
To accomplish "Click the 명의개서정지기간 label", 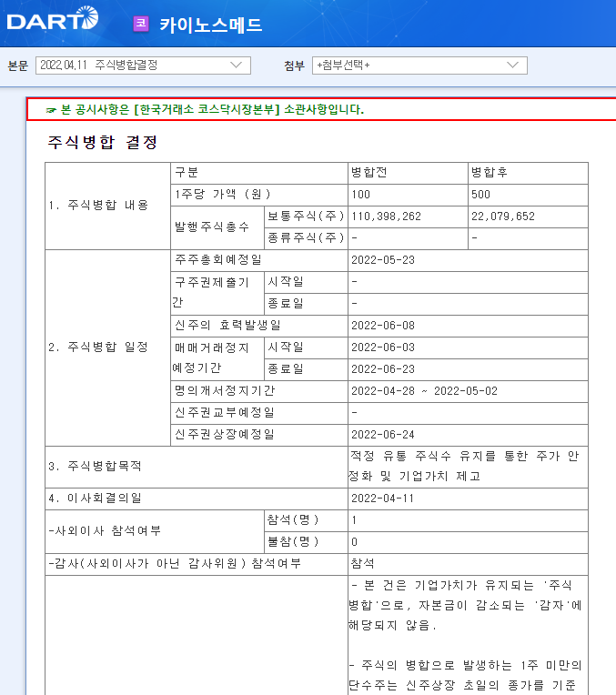I will 225,391.
